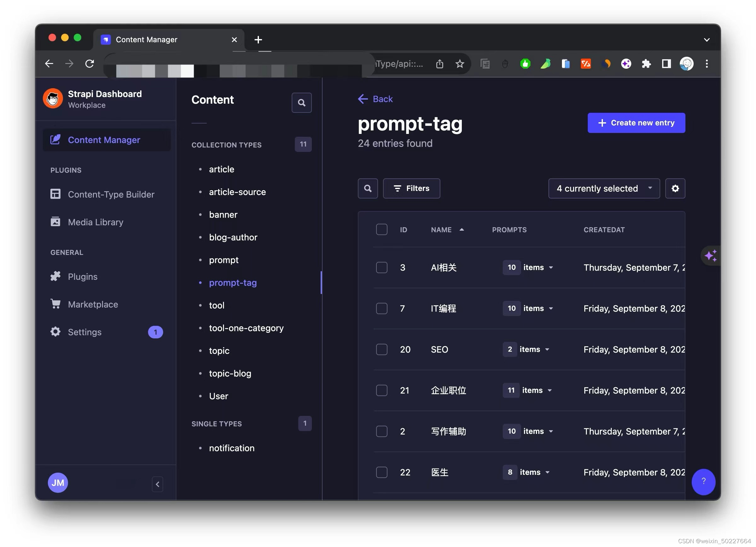The image size is (756, 547).
Task: Expand the 4 currently selected dropdown
Action: [x=604, y=188]
